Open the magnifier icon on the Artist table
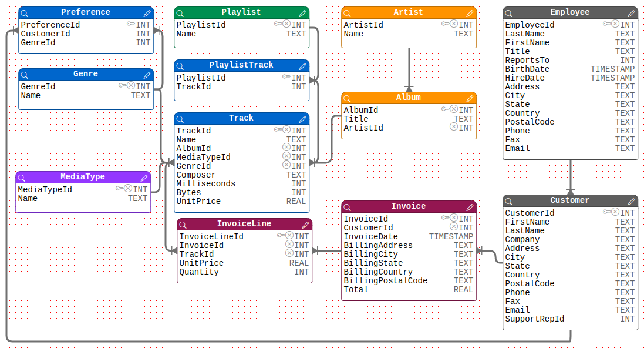The height and width of the screenshot is (348, 644). pyautogui.click(x=346, y=12)
